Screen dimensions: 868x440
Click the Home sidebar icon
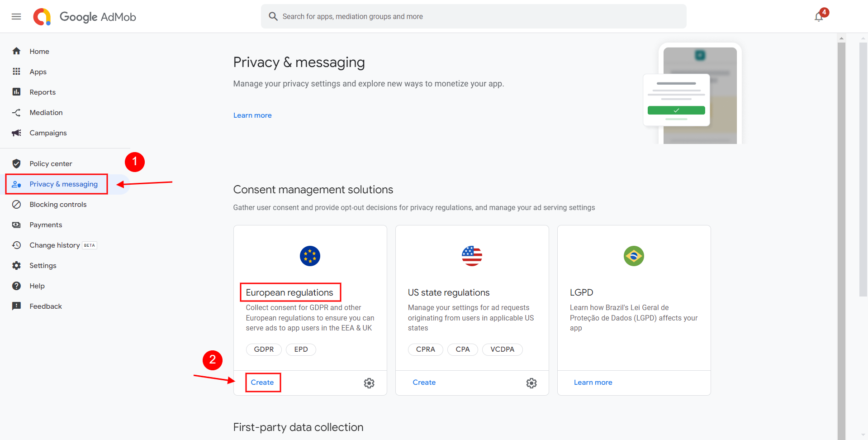point(16,51)
